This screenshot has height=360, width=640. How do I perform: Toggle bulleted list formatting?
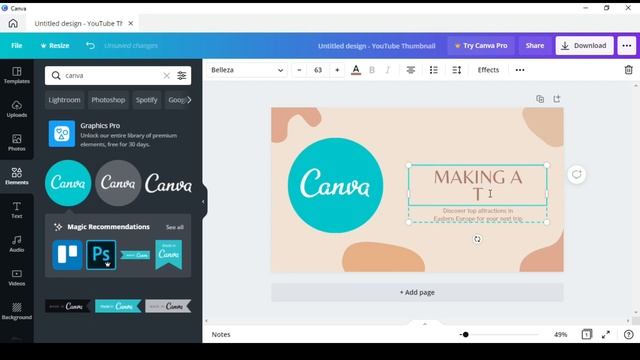[433, 70]
